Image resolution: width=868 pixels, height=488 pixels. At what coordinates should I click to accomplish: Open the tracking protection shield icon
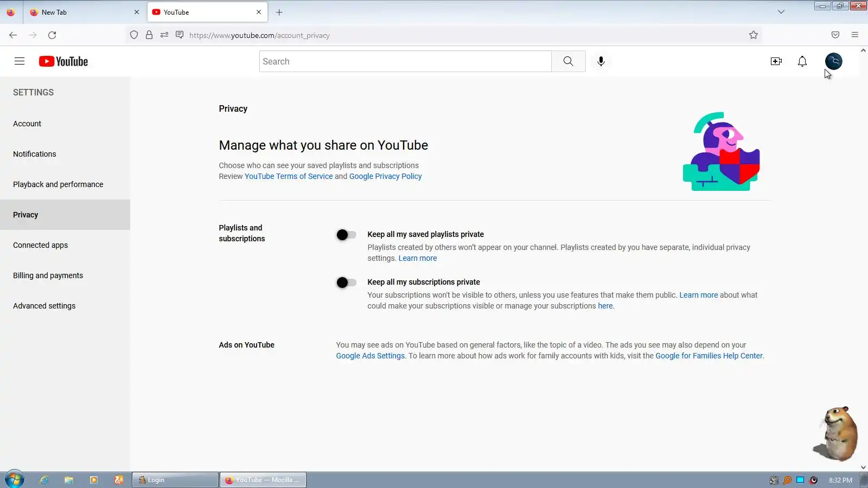134,35
